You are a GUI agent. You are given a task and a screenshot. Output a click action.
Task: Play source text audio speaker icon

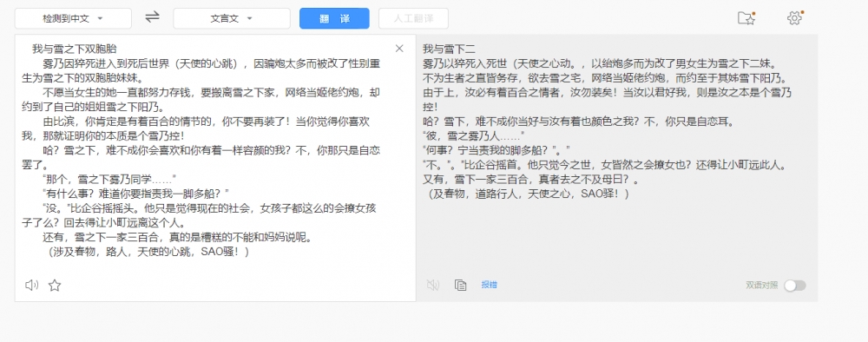[31, 285]
